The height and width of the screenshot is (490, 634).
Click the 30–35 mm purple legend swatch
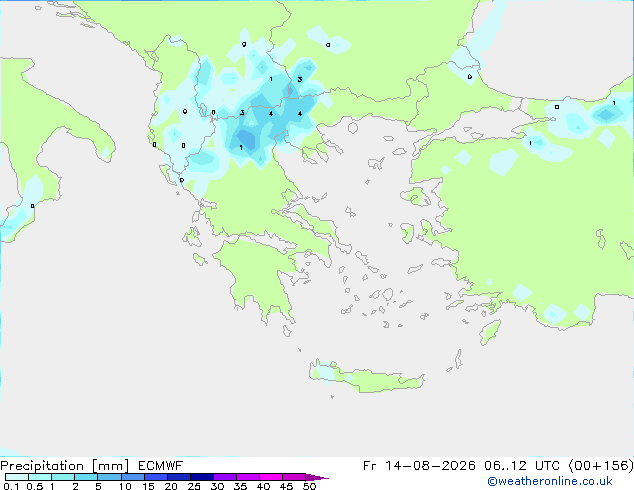pyautogui.click(x=225, y=477)
